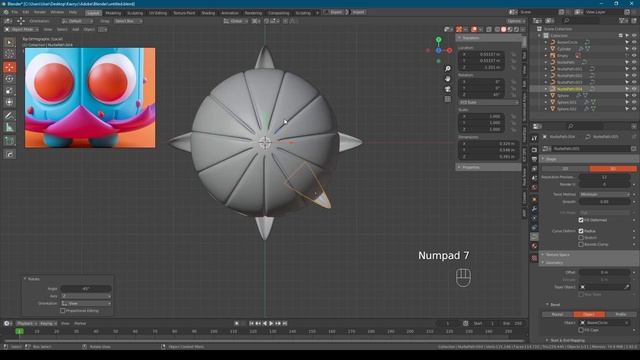Open the Render properties tab icon

(534, 150)
